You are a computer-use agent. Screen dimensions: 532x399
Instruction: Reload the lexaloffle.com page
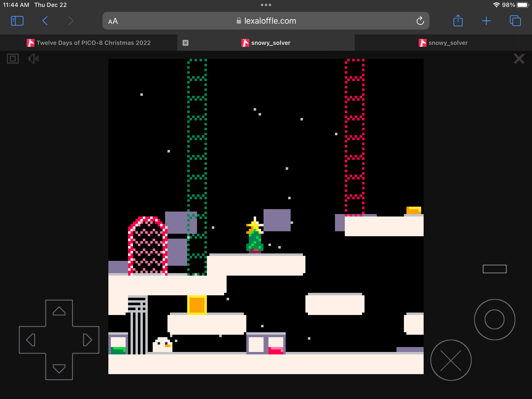click(x=420, y=21)
